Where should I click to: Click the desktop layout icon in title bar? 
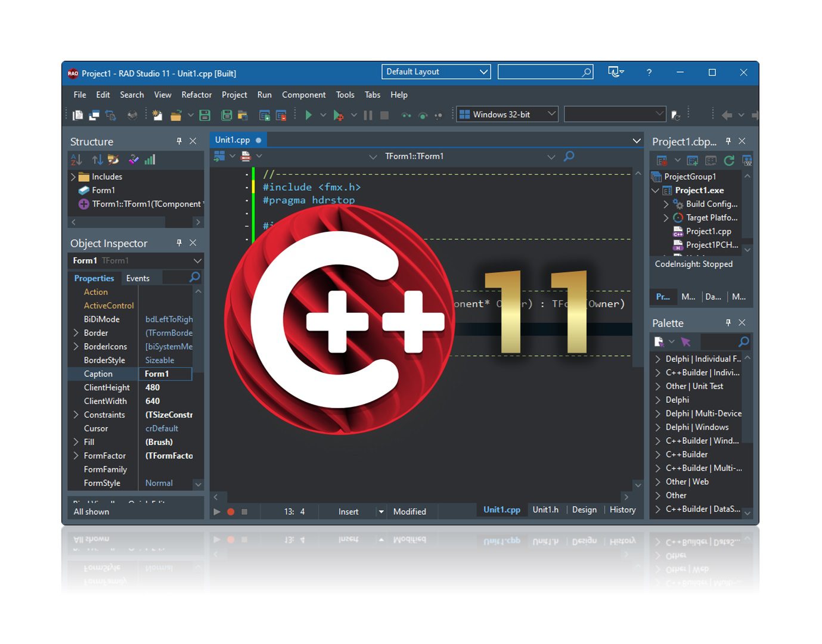[616, 72]
